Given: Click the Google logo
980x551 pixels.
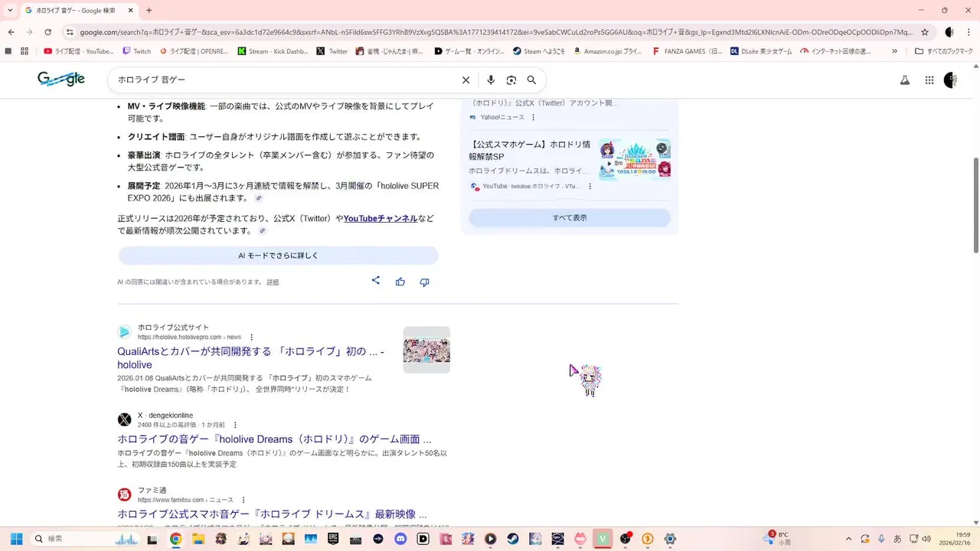Looking at the screenshot, I should pyautogui.click(x=61, y=79).
